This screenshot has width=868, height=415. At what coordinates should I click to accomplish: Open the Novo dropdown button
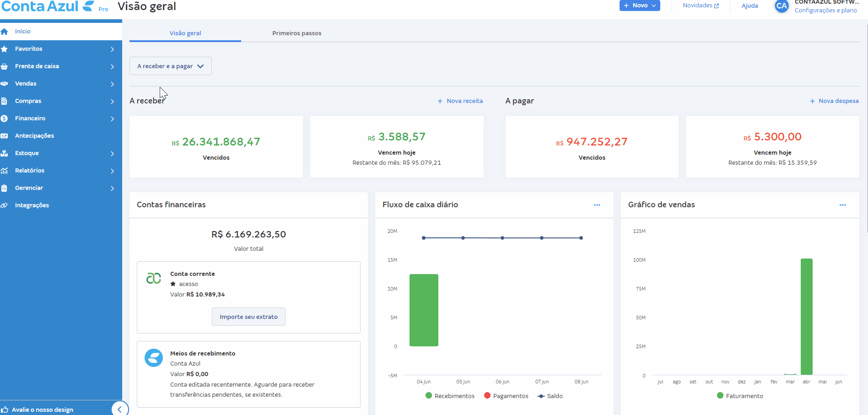click(640, 5)
